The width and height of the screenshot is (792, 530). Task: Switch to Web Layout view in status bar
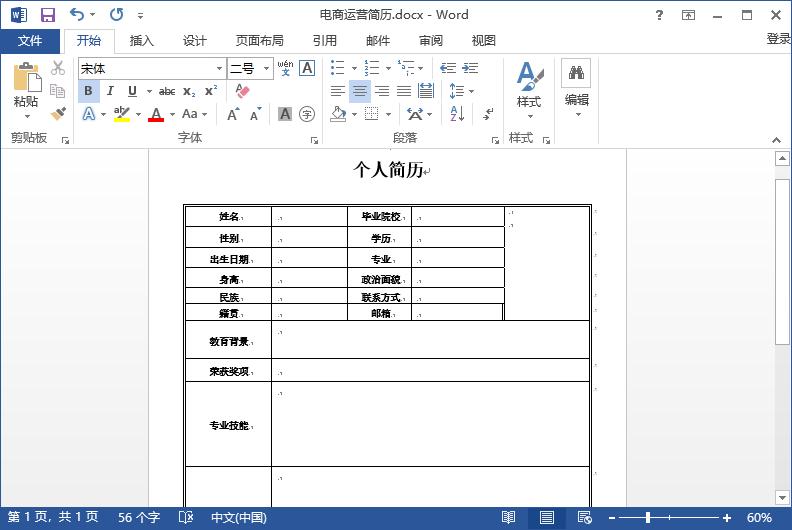coord(584,517)
